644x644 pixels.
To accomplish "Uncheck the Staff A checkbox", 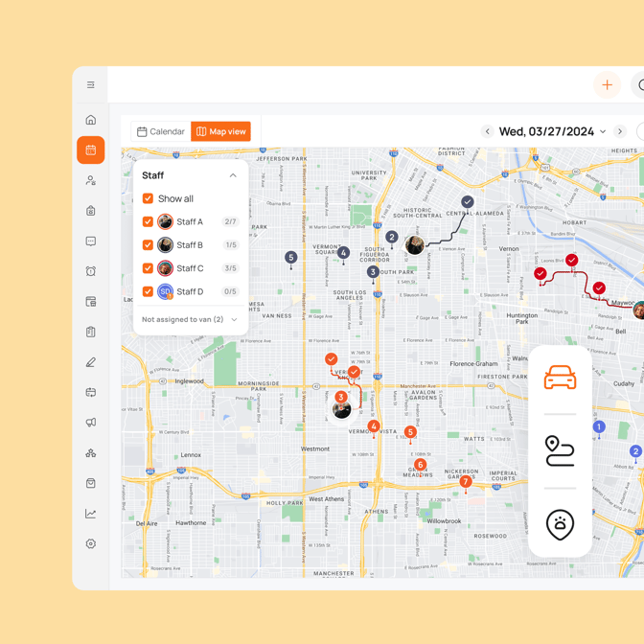I will 148,221.
